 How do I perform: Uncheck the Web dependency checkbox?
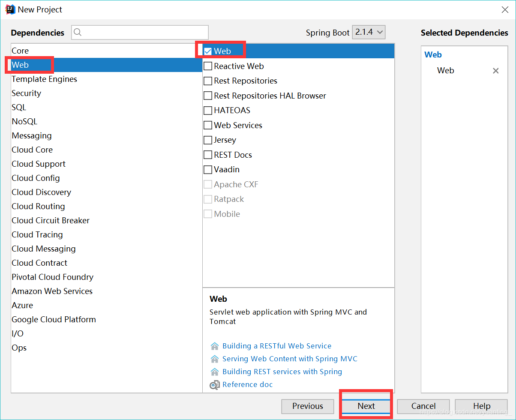(208, 51)
